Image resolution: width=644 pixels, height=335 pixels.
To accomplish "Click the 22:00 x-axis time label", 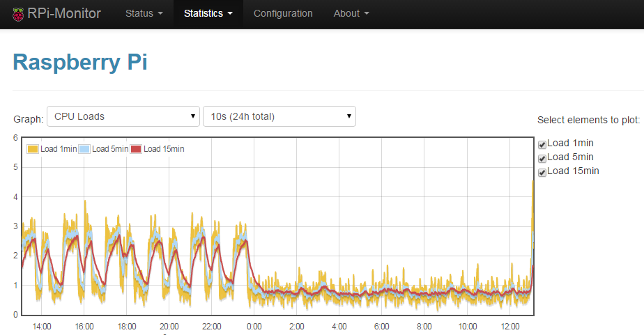I will click(211, 327).
